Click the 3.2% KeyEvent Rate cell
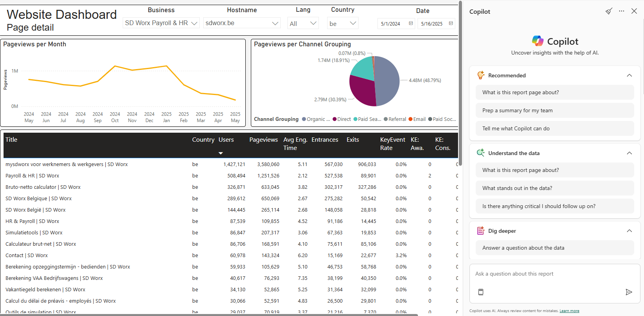644x316 pixels. [x=401, y=256]
